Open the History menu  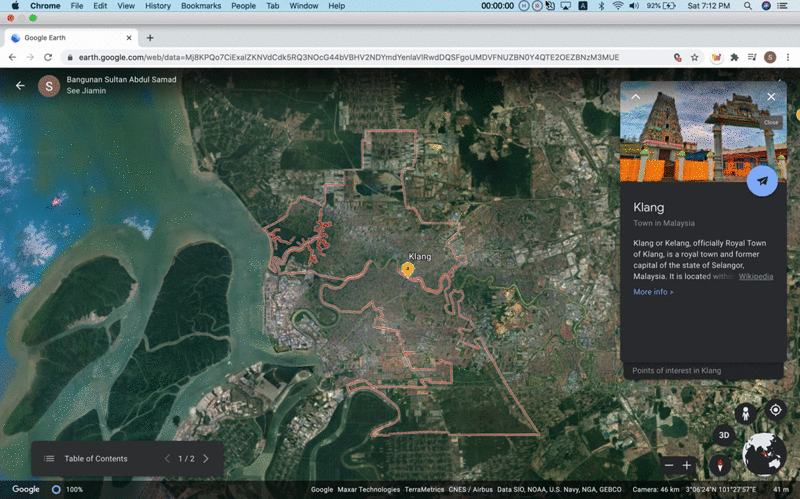[158, 6]
